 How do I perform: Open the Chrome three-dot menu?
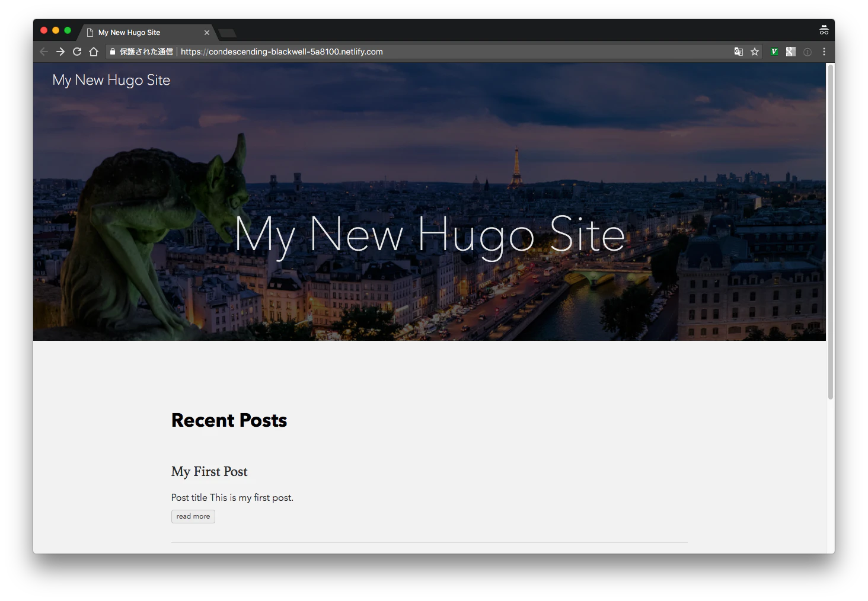tap(824, 52)
